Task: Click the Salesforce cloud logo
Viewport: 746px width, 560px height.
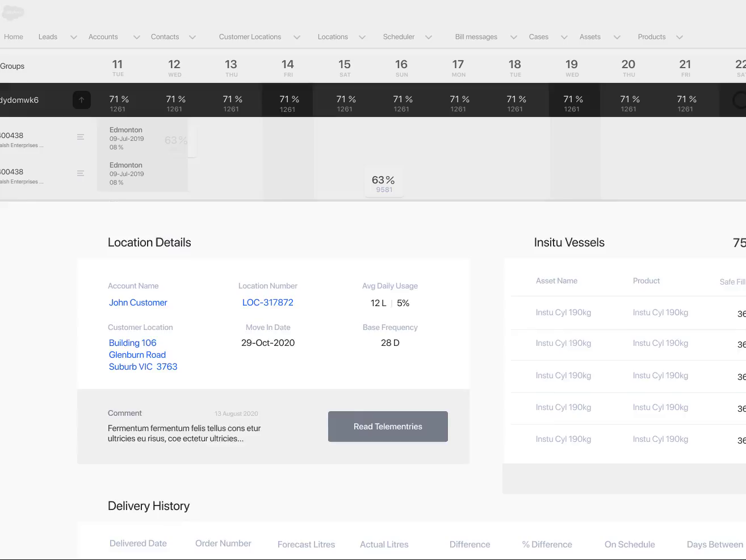Action: [x=12, y=12]
